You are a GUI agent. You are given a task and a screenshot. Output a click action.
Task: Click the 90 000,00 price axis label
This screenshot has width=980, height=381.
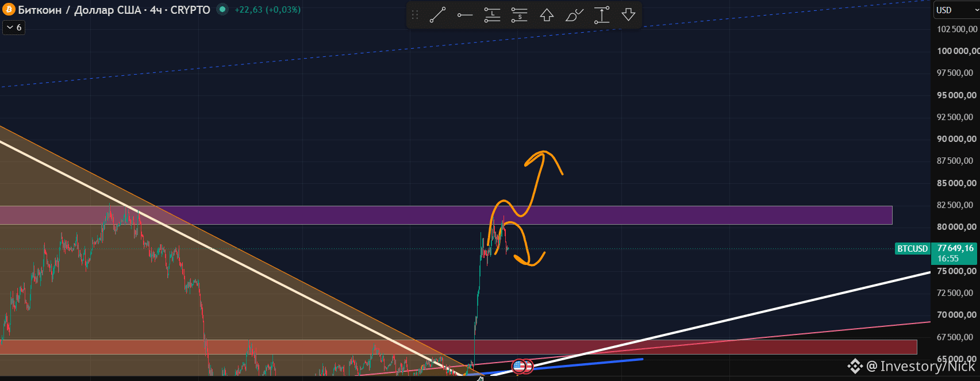956,138
